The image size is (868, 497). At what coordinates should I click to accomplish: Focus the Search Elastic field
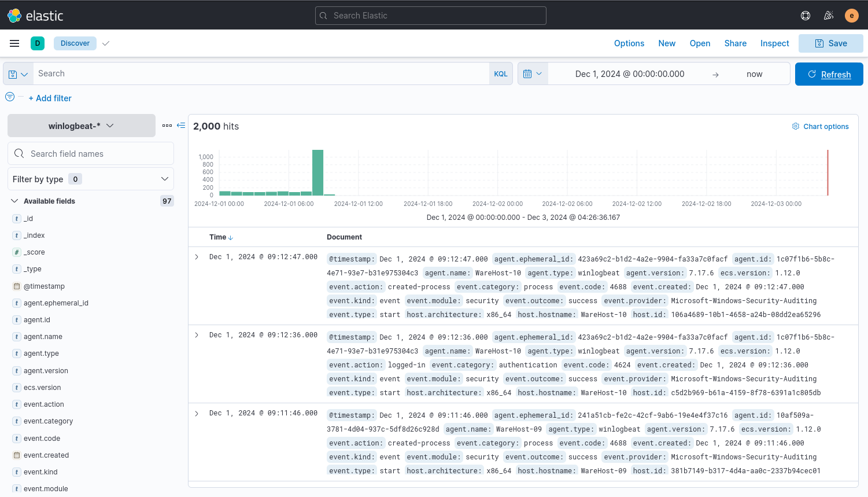tap(431, 16)
